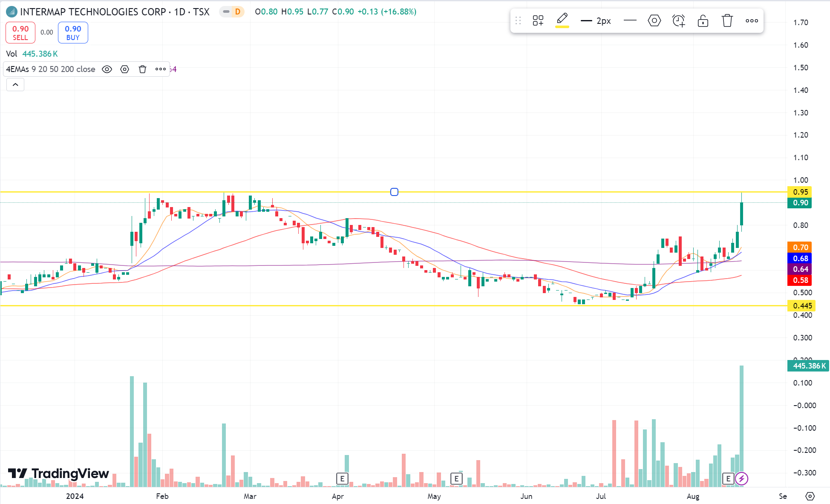The image size is (830, 504).
Task: Open more options for 4EMAs indicator
Action: point(161,69)
